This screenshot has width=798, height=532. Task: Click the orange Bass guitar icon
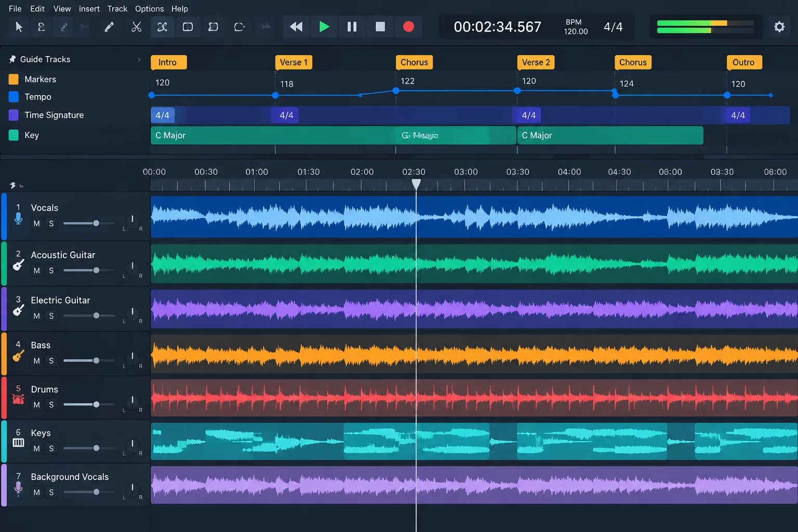18,355
